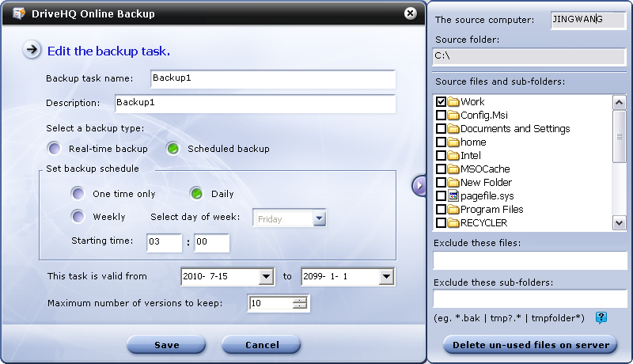Click the pagefile.sys file icon

coord(453,195)
